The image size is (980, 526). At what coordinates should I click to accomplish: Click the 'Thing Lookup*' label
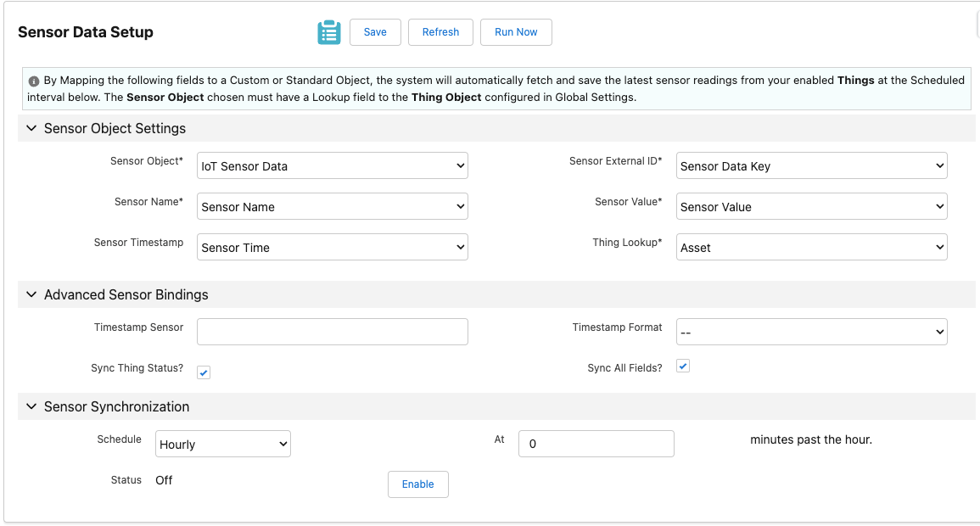click(627, 243)
